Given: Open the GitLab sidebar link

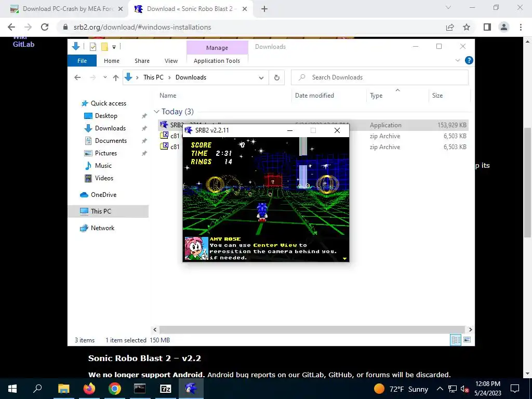Looking at the screenshot, I should point(23,45).
